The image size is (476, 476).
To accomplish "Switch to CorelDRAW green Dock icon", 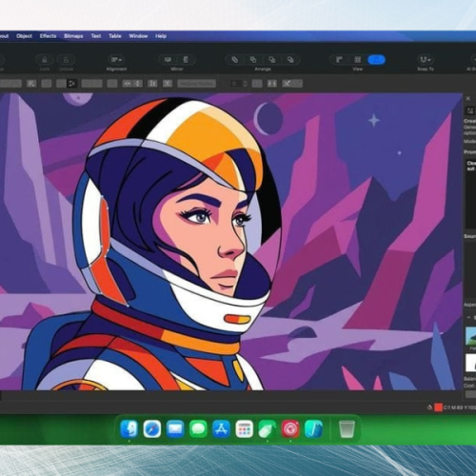I will click(268, 428).
